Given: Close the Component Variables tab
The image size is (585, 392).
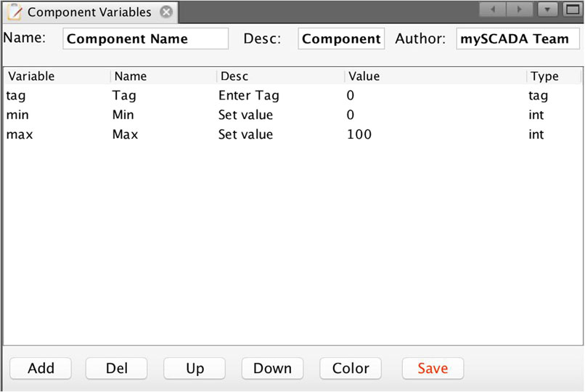Looking at the screenshot, I should [166, 12].
